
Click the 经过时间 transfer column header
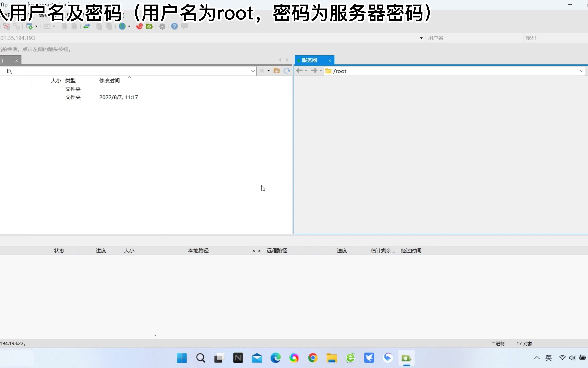414,251
